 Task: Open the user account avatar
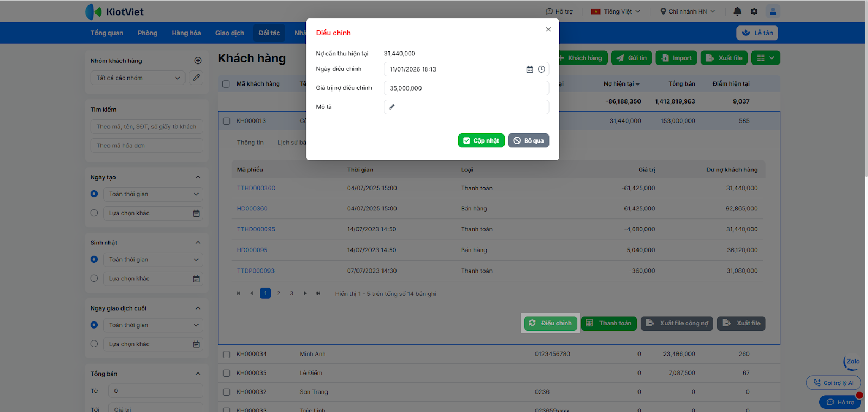point(773,11)
